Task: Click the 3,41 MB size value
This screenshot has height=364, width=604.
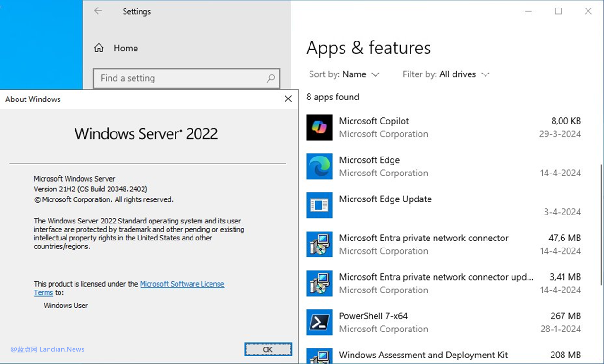Action: pyautogui.click(x=565, y=277)
